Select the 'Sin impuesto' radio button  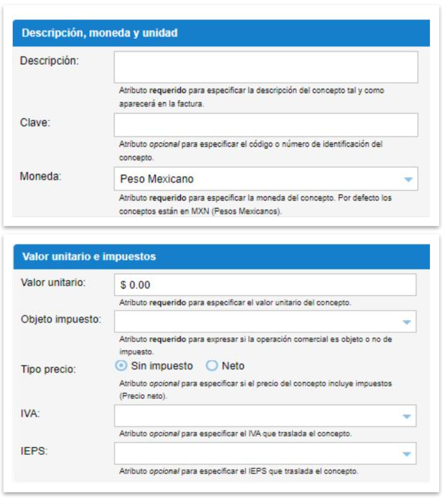121,366
